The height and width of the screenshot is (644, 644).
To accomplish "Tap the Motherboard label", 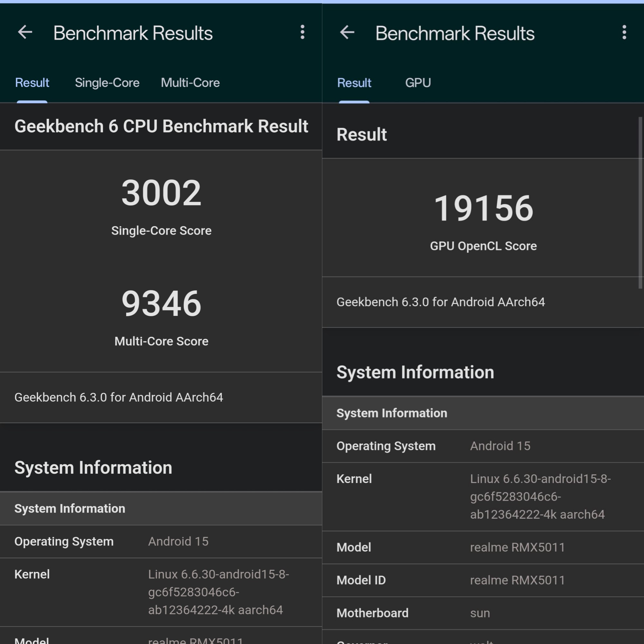I will click(x=372, y=613).
